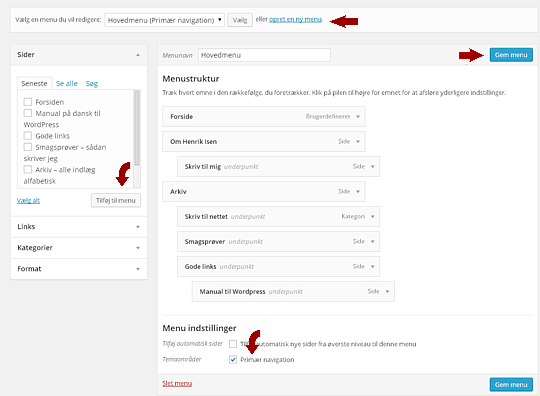Check the Forsiden page checkbox
Image resolution: width=540 pixels, height=396 pixels.
[x=28, y=102]
